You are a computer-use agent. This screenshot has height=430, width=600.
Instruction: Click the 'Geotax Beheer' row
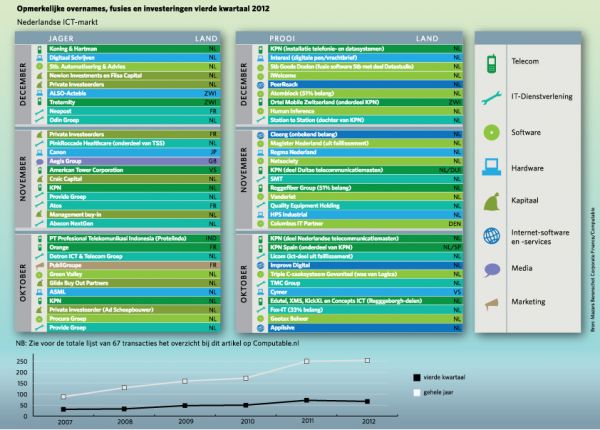[365, 319]
